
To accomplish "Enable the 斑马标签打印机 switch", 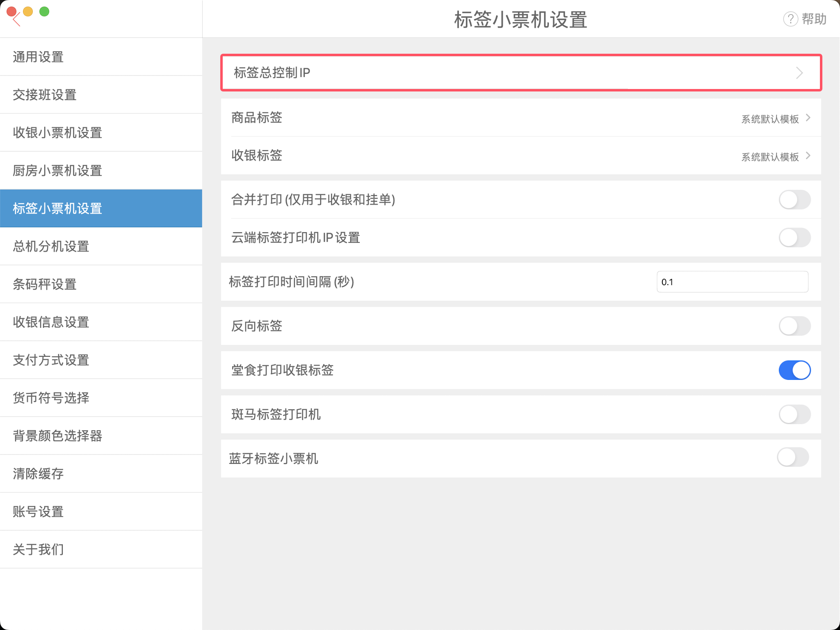I will (x=794, y=414).
